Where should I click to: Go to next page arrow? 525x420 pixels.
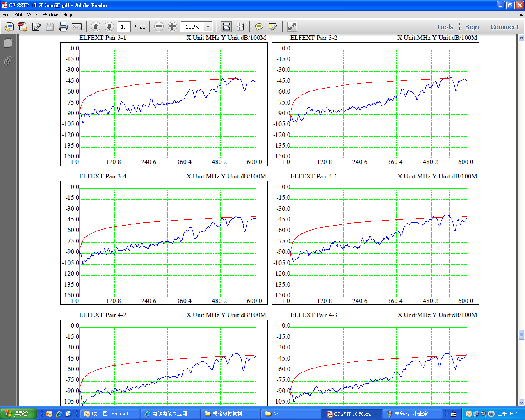(x=109, y=27)
